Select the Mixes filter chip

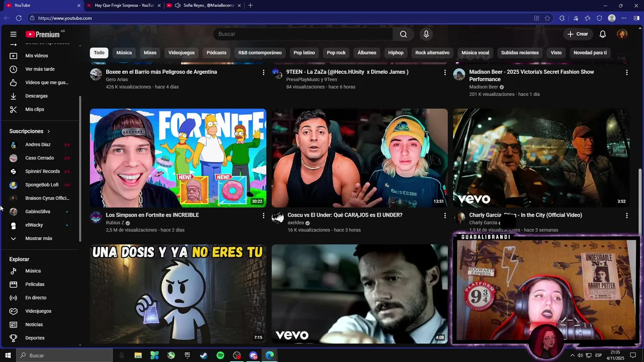150,53
